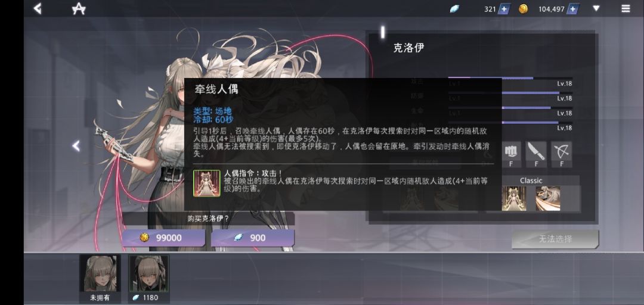Add more blue crystal currency
Viewport: 644px width, 305px height.
(x=504, y=9)
